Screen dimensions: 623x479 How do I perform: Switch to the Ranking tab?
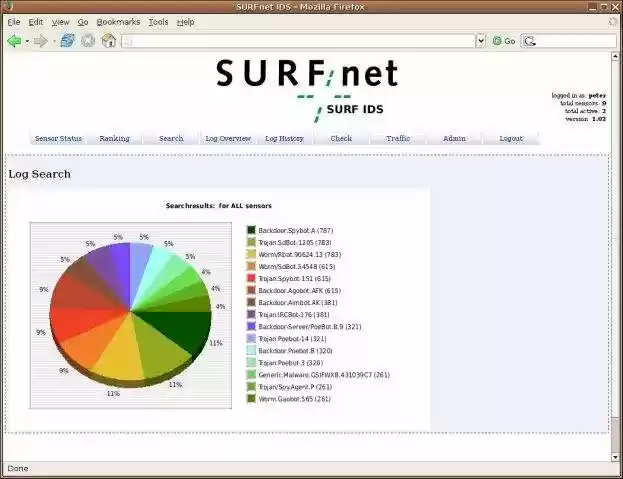pyautogui.click(x=114, y=138)
